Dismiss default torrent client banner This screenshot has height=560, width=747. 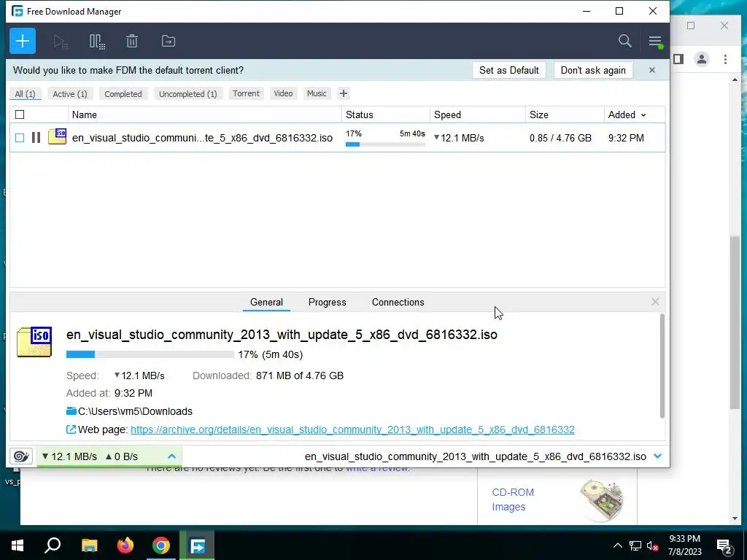[651, 71]
